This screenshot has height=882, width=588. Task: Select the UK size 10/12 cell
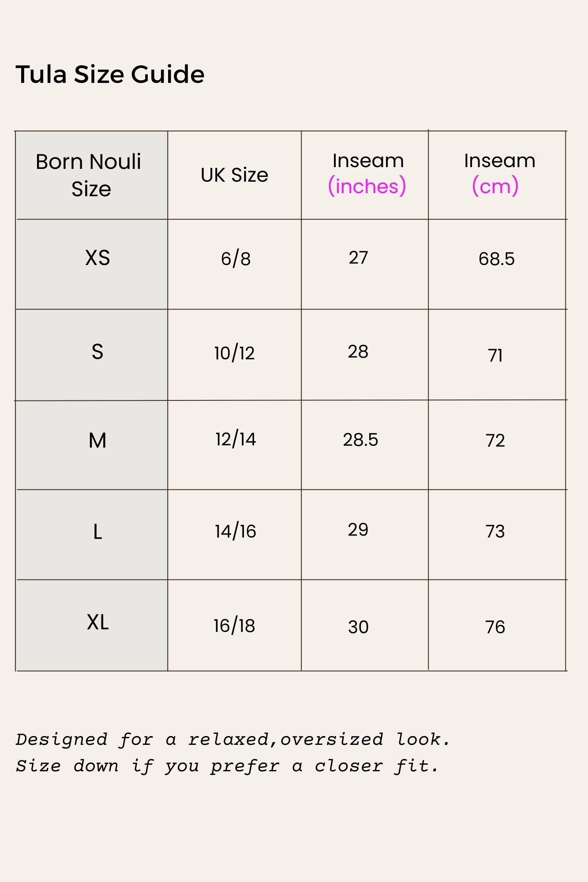tap(234, 353)
